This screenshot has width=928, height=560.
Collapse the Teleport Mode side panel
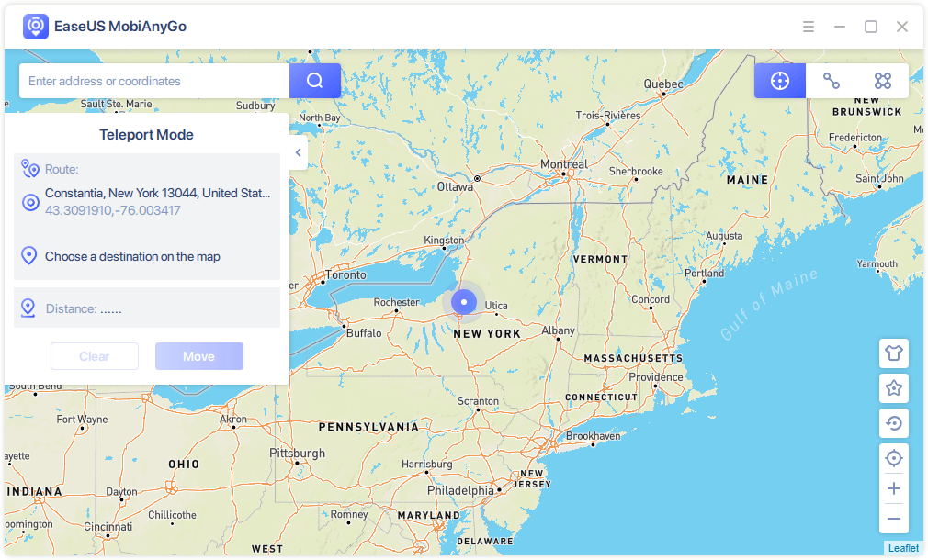(298, 153)
